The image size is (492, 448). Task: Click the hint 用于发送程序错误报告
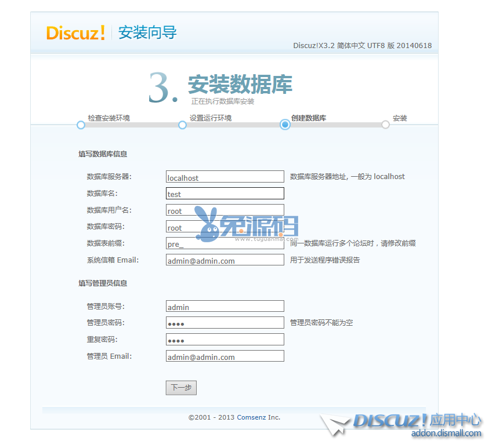coord(325,260)
